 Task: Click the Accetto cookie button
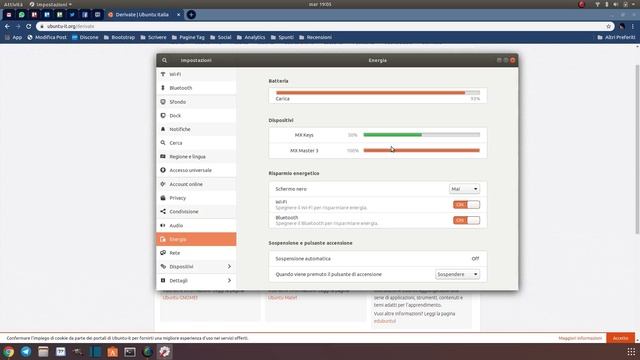click(620, 338)
